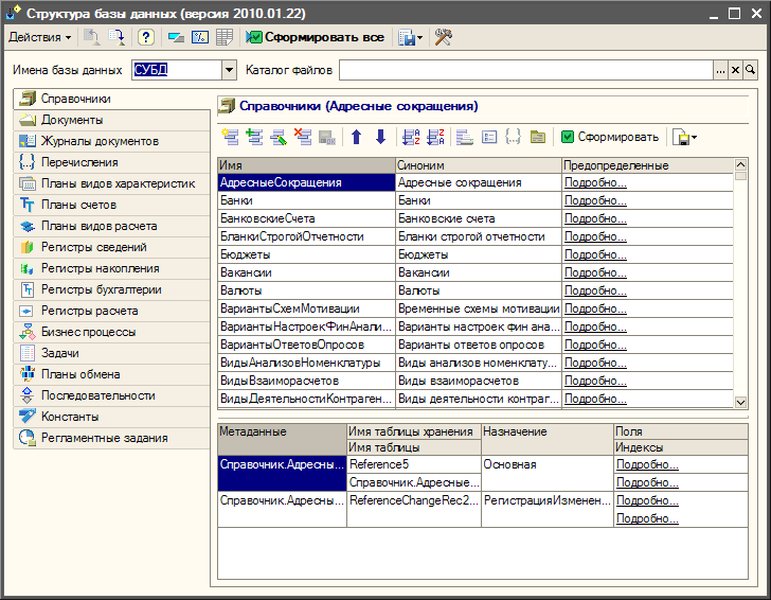This screenshot has width=771, height=600.
Task: Click Подробно link for Бюджеты row
Action: click(x=595, y=255)
